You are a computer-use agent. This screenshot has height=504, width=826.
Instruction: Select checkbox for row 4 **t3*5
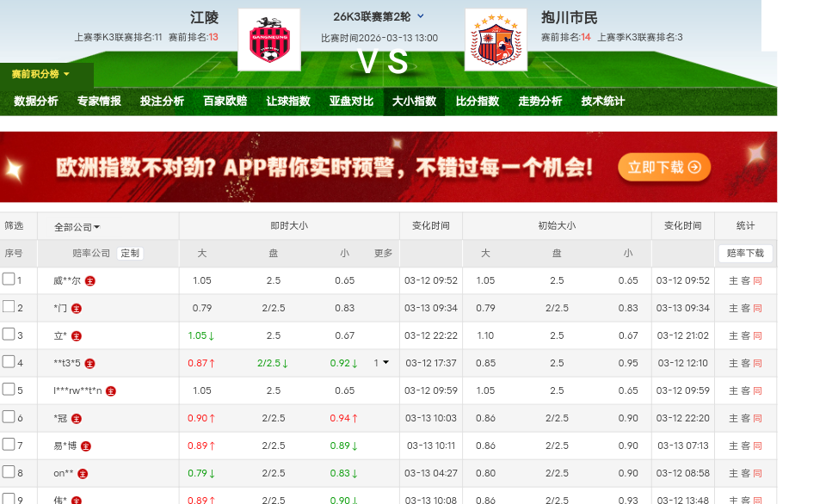9,362
